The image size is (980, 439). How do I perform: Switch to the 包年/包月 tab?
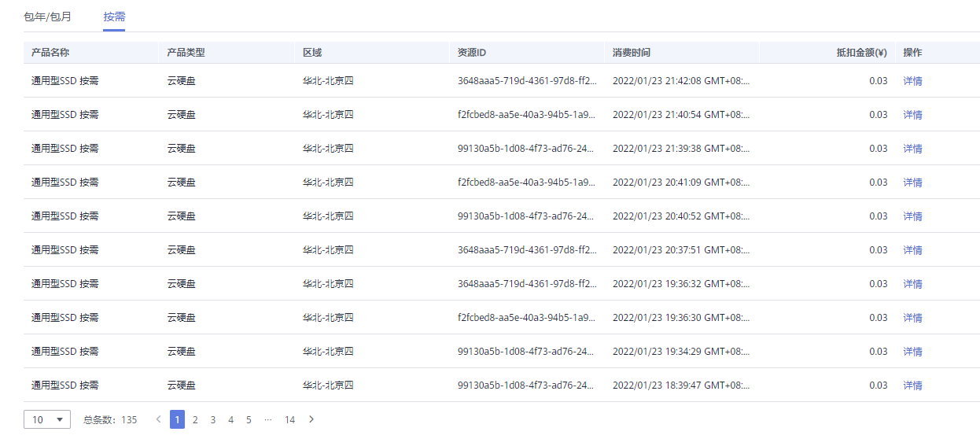coord(47,16)
